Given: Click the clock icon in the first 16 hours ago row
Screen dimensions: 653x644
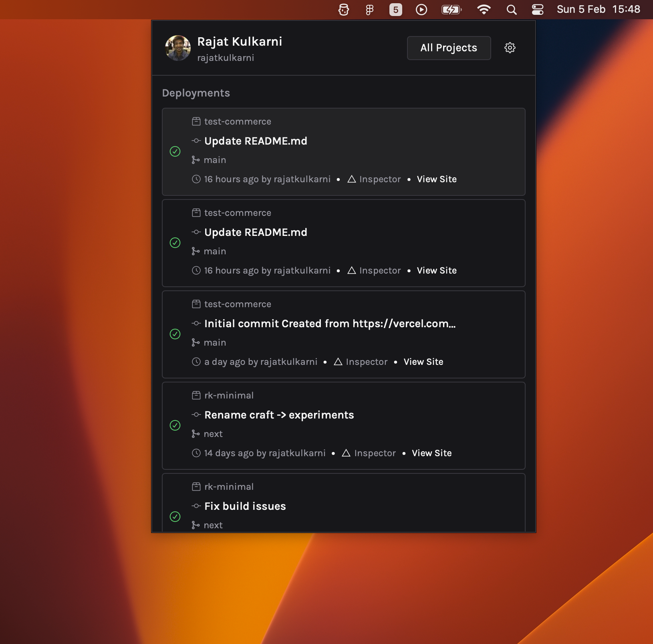Looking at the screenshot, I should click(196, 179).
